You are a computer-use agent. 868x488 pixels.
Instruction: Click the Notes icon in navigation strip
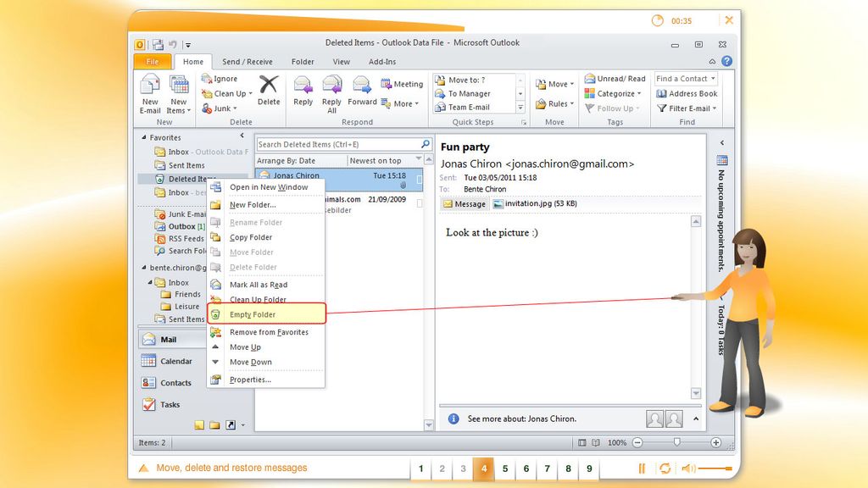pos(198,425)
